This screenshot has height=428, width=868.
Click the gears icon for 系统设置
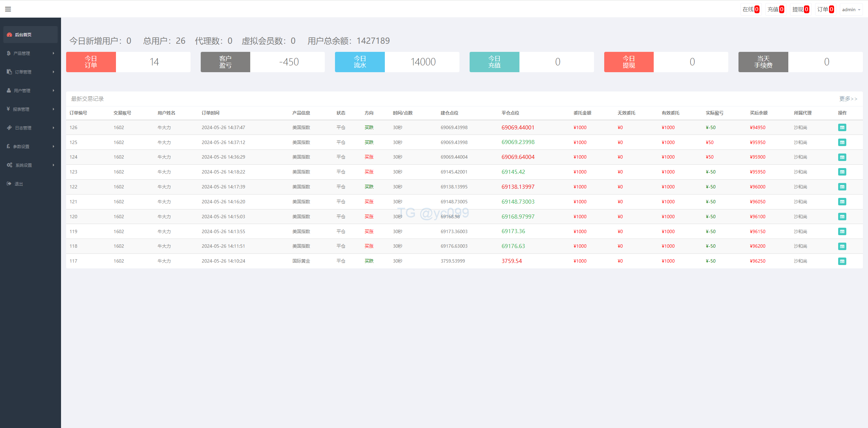click(x=9, y=165)
